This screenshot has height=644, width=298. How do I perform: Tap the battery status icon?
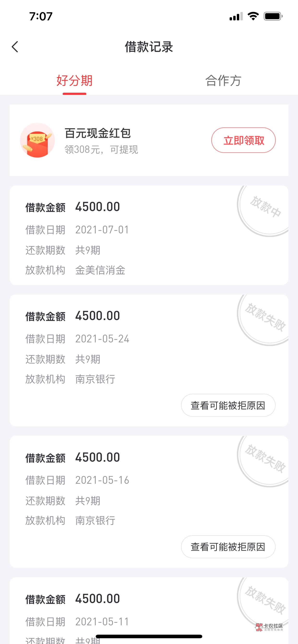pyautogui.click(x=273, y=16)
